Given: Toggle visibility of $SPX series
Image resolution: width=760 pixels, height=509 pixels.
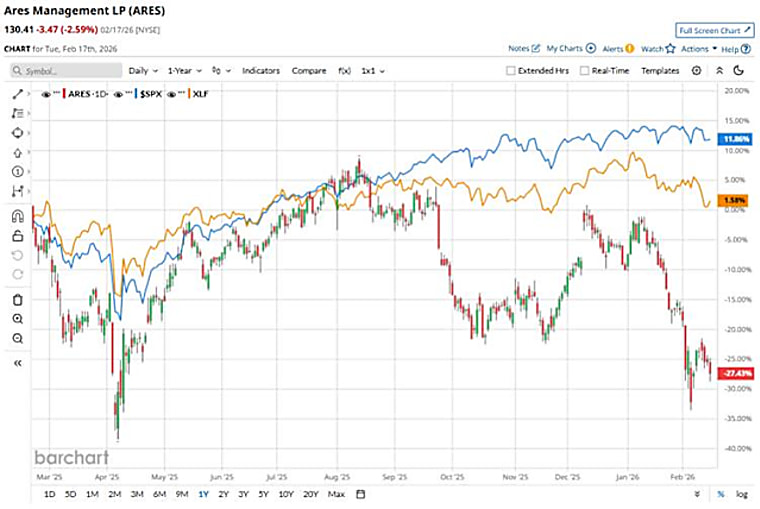Looking at the screenshot, I should pyautogui.click(x=118, y=94).
